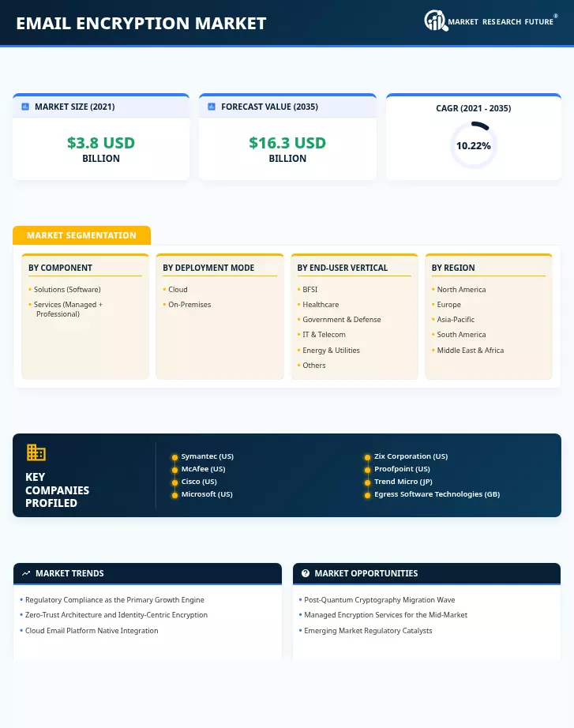This screenshot has height=728, width=574.
Task: Click Post-Quantum Cryptography Migration Wave
Action: click(x=380, y=600)
